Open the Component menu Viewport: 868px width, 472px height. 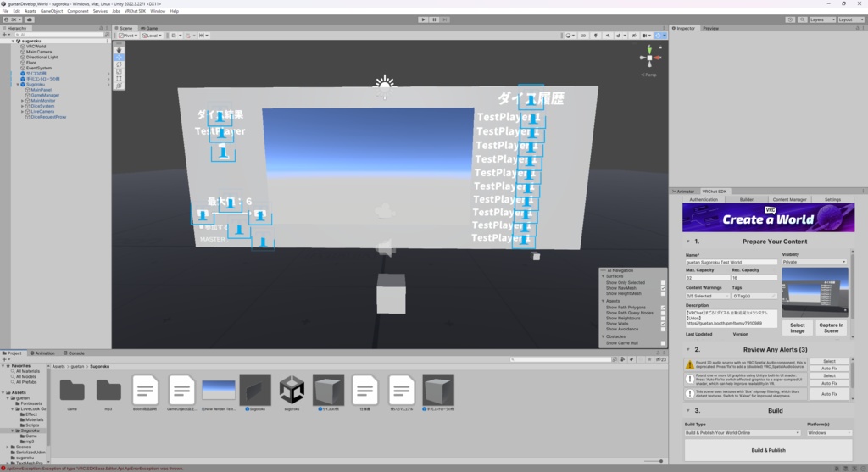coord(77,11)
